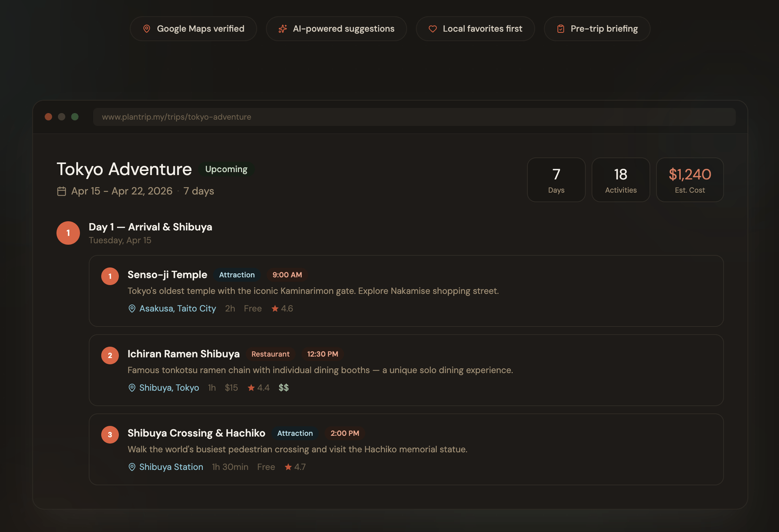Click the Attraction tag on Senso-ji Temple

pos(237,275)
